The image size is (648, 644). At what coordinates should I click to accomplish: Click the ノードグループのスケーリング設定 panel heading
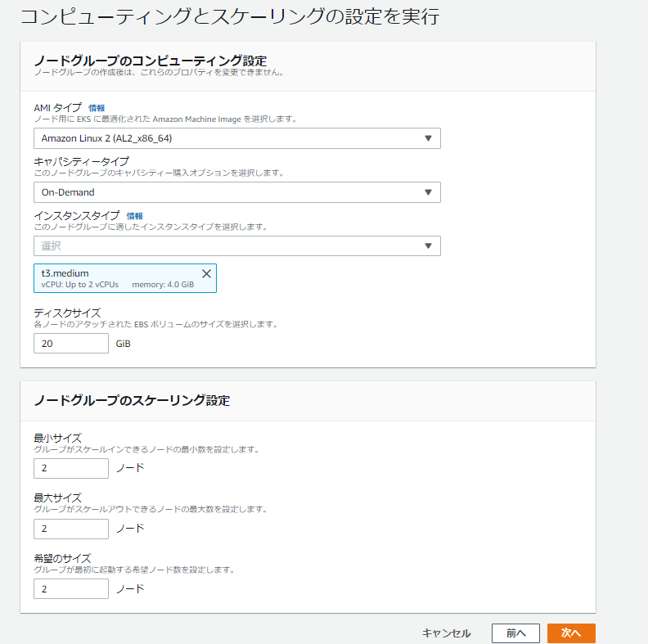(132, 400)
